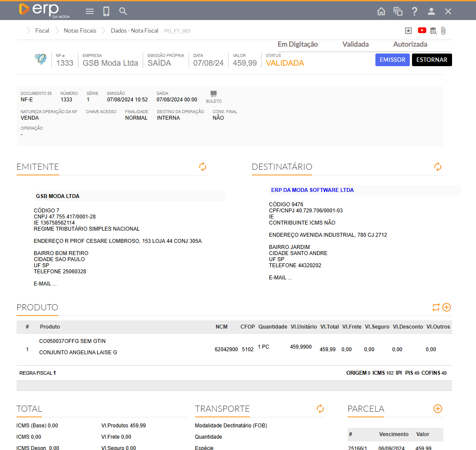The height and width of the screenshot is (450, 476).
Task: Open the search magnifier icon
Action: coord(123,11)
